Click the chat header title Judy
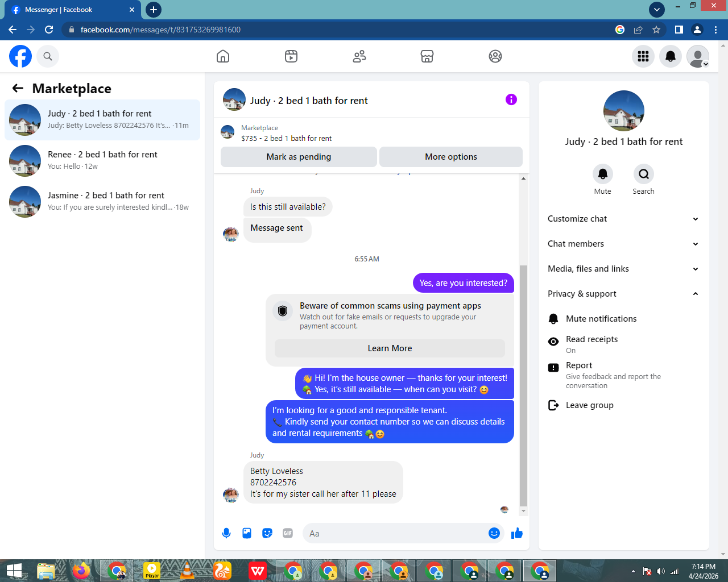Screen dimensions: 728x582 309,101
